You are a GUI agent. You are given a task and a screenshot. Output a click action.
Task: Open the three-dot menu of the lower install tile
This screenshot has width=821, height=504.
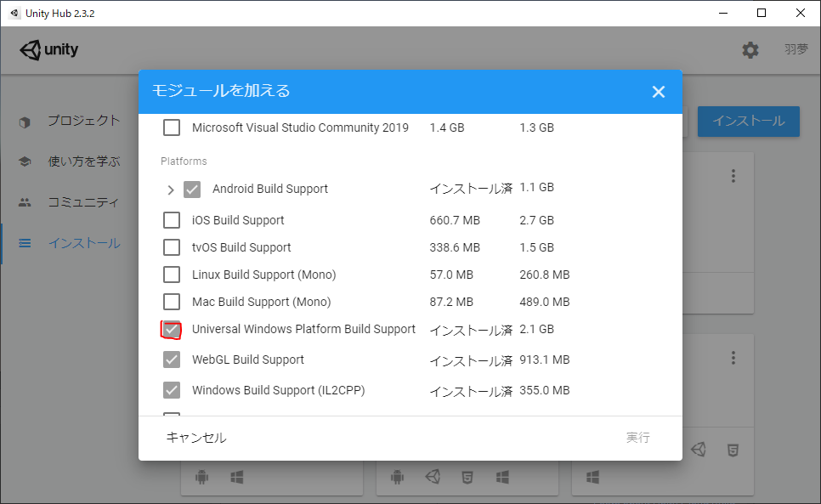click(x=733, y=358)
